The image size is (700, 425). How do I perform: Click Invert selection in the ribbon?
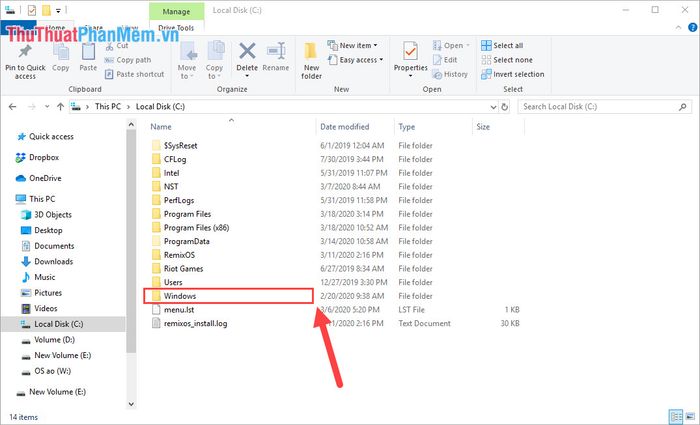tap(512, 74)
